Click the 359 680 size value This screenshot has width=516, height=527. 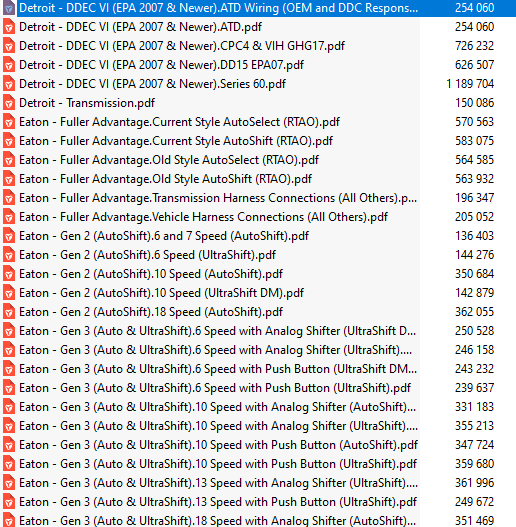click(474, 464)
